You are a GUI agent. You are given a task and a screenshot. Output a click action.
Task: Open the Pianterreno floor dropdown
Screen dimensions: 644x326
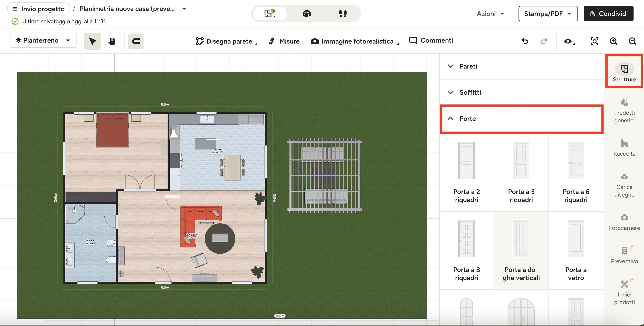43,40
